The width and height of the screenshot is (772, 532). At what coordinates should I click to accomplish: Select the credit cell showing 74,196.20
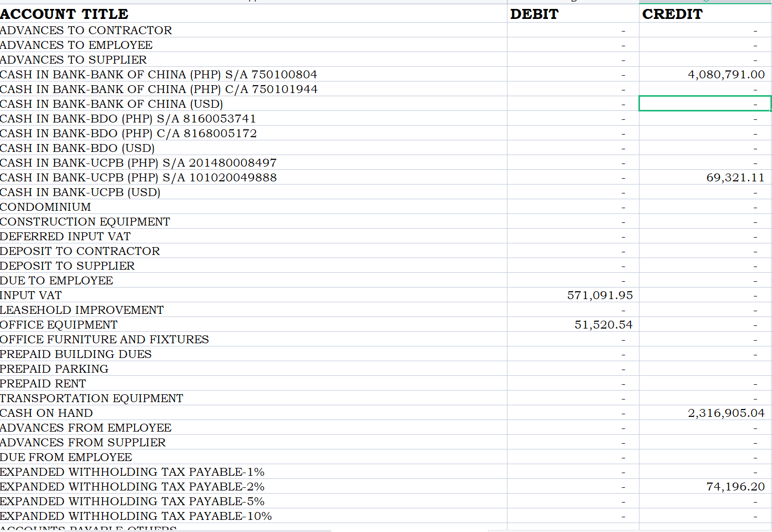pos(705,486)
